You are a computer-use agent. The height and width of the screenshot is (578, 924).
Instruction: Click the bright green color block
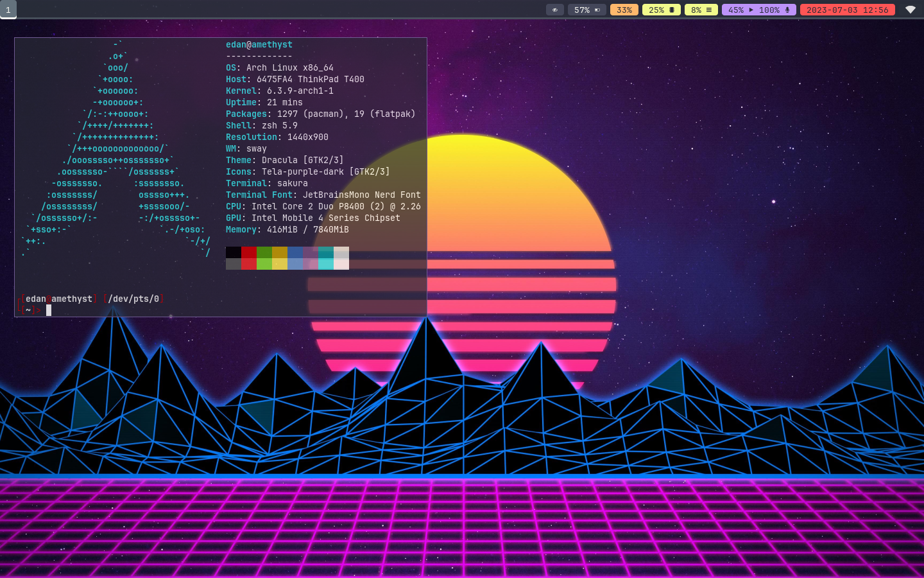264,264
